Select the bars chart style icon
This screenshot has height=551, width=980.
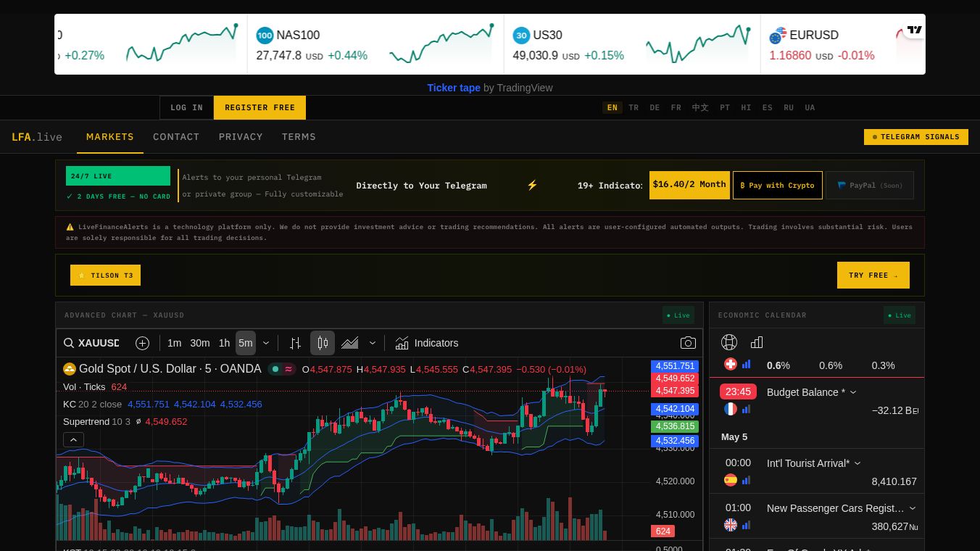295,343
